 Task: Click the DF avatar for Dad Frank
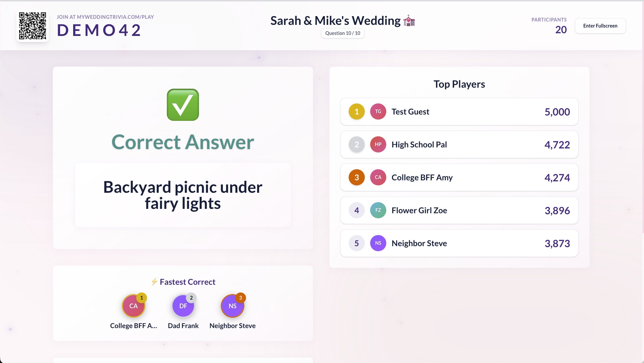coord(183,306)
